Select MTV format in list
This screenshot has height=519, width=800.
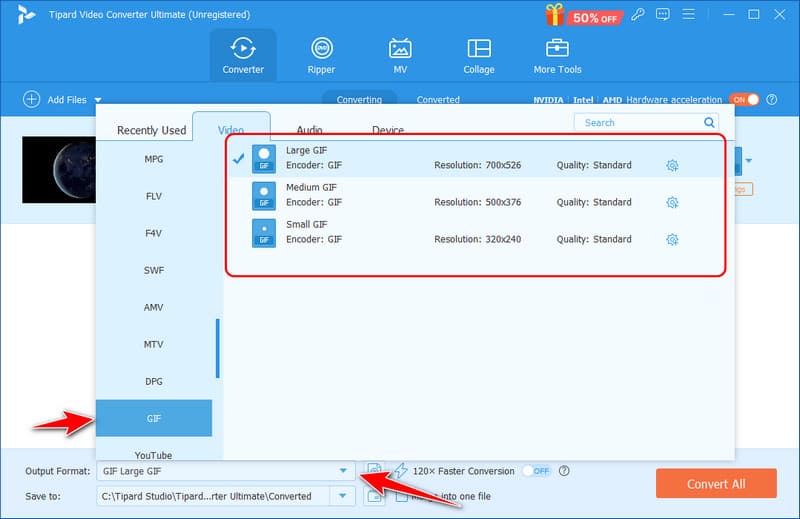[x=154, y=344]
